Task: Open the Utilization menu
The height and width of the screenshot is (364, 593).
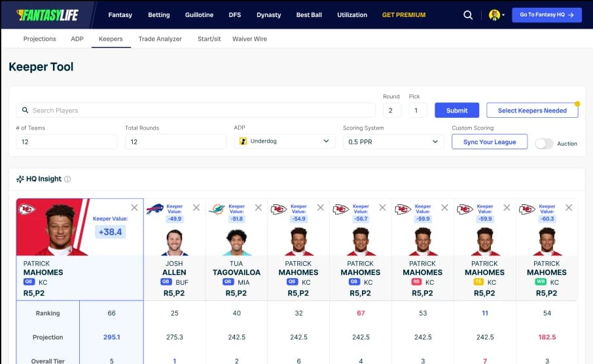Action: coord(352,15)
